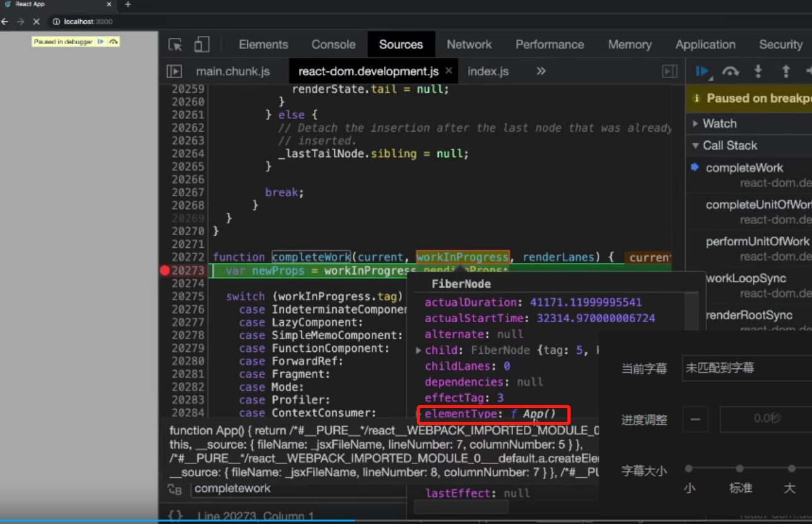
Task: Select the Sources panel tab
Action: pyautogui.click(x=401, y=45)
